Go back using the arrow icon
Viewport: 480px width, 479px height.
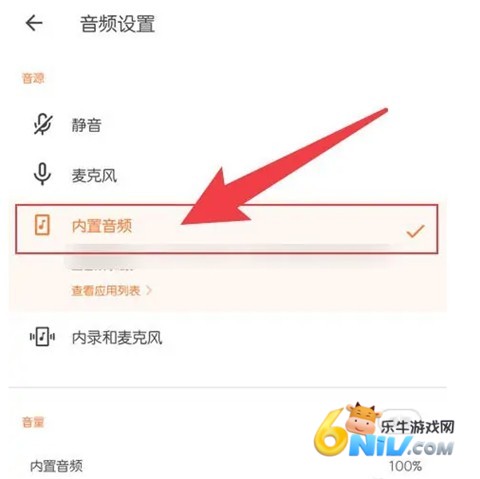pyautogui.click(x=34, y=23)
